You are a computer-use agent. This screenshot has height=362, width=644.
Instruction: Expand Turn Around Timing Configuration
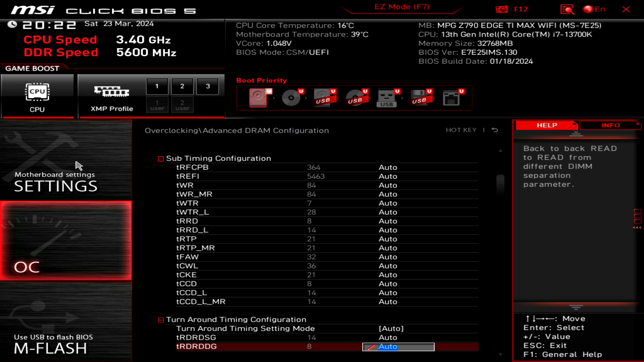point(161,319)
